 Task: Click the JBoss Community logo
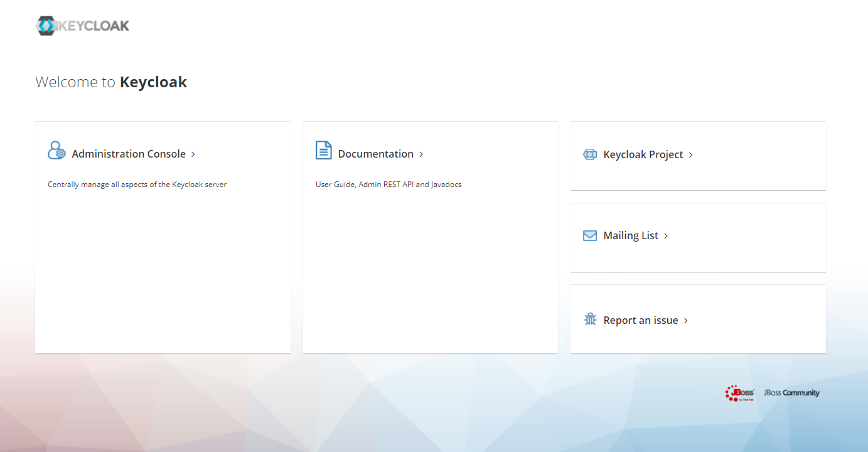click(791, 393)
